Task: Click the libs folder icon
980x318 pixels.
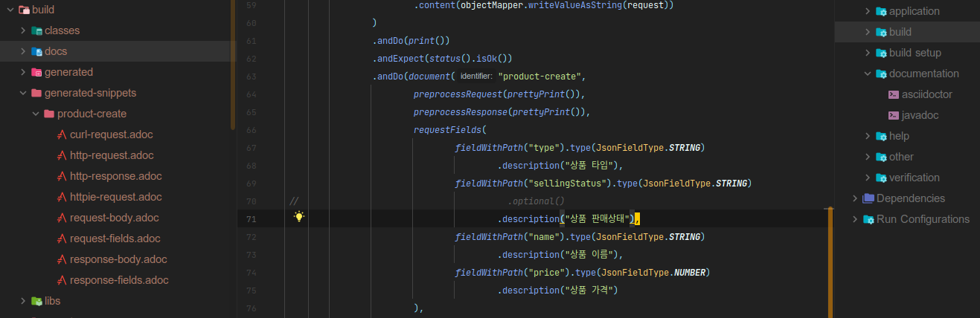Action: 36,301
